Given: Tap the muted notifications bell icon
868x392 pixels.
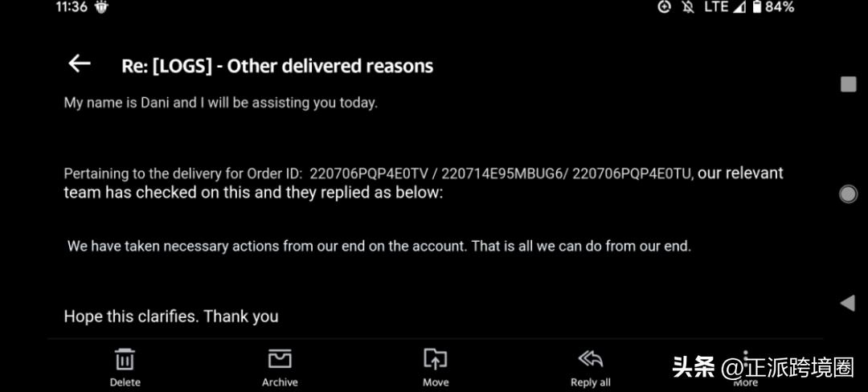Looking at the screenshot, I should [687, 7].
